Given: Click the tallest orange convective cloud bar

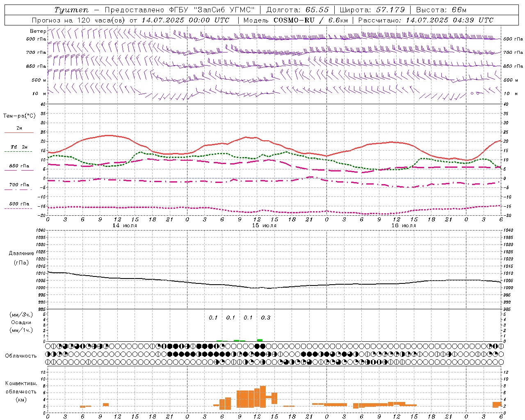Looking at the screenshot, I should click(263, 397).
